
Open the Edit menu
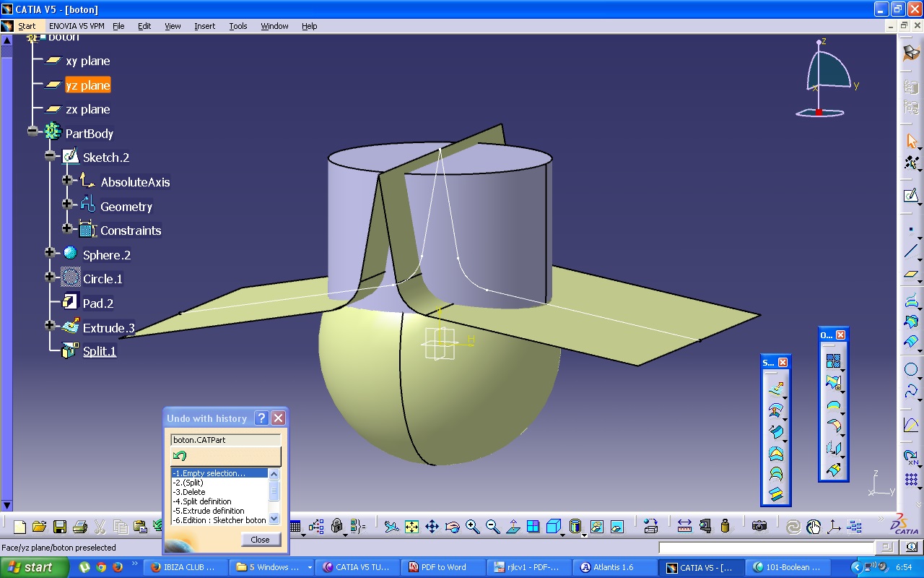click(x=144, y=26)
